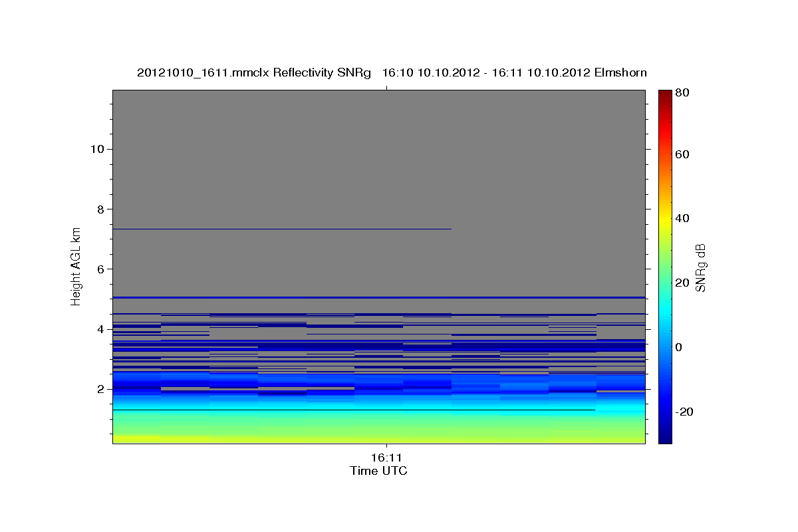Click the colorbar tick label "20"
The height and width of the screenshot is (532, 798).
pos(682,283)
